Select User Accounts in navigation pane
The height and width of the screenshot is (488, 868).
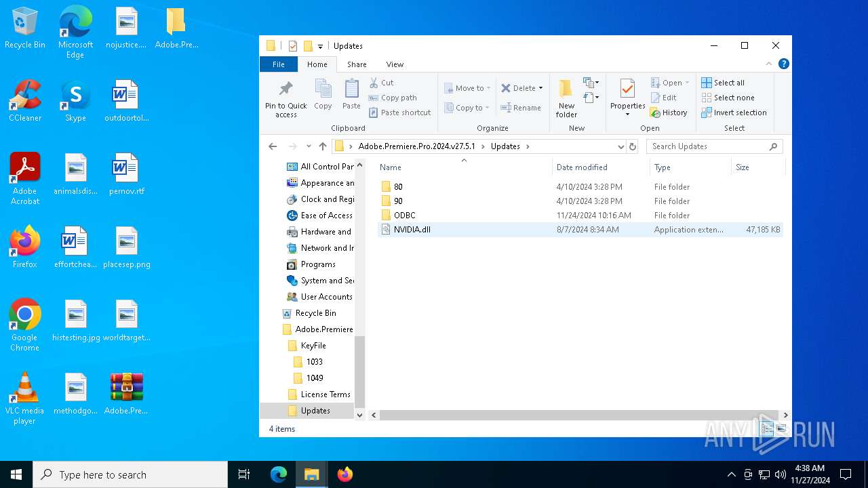tap(319, 297)
